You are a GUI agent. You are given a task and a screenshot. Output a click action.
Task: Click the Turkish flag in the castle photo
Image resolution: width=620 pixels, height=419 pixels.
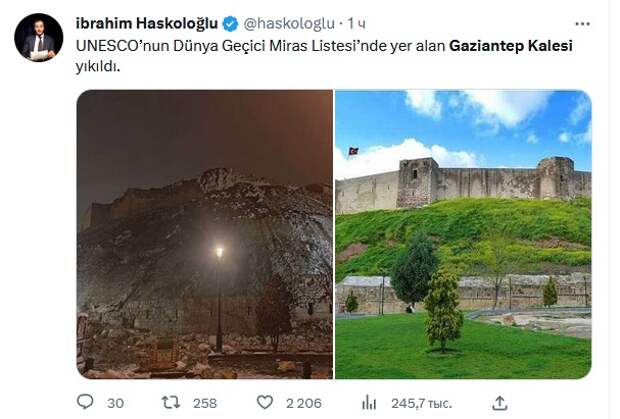(x=353, y=151)
